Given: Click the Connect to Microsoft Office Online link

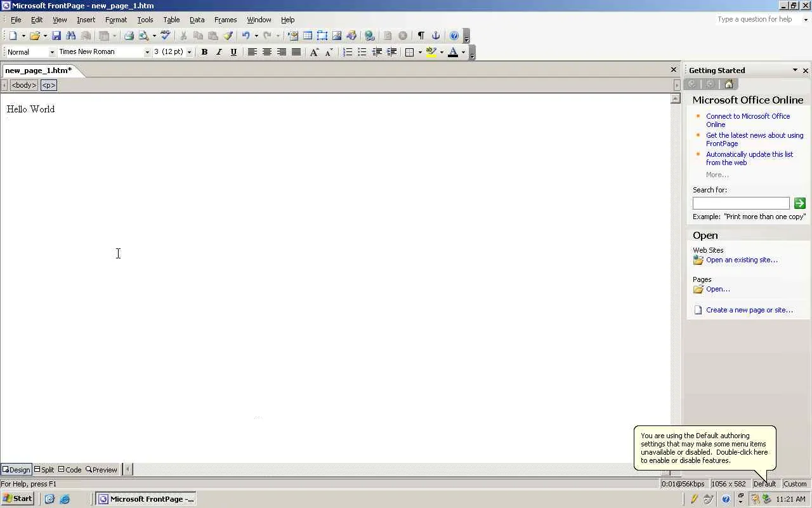Looking at the screenshot, I should tap(748, 120).
